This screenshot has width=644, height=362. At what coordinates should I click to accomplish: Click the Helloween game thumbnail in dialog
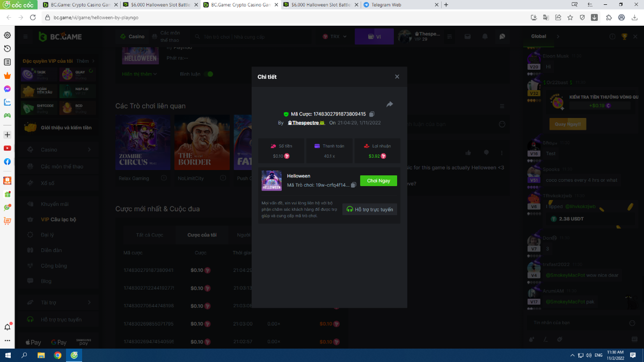[x=272, y=181]
